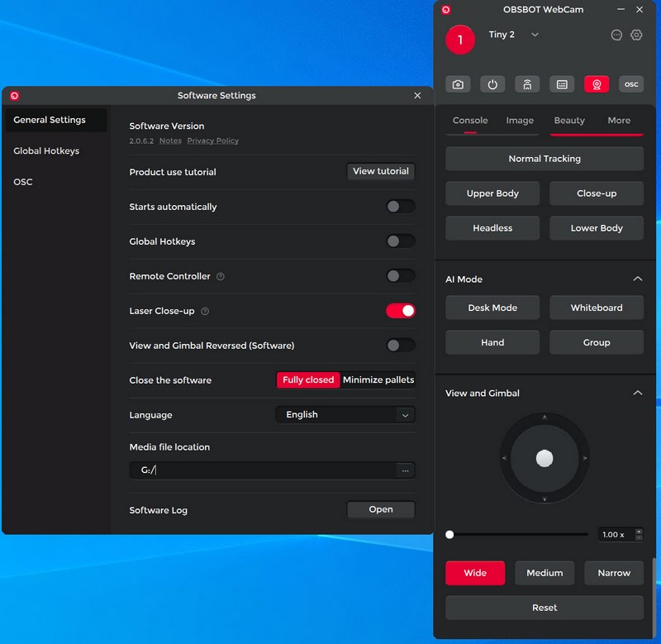Viewport: 661px width, 644px height.
Task: Open the remote controller icon in OBSBOT toolbar
Action: coord(527,84)
